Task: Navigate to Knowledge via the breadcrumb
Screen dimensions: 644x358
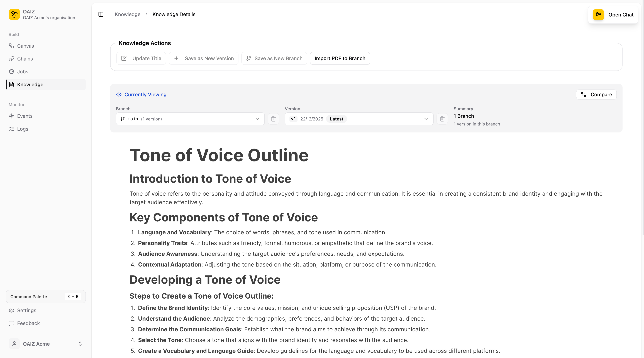Action: (128, 14)
